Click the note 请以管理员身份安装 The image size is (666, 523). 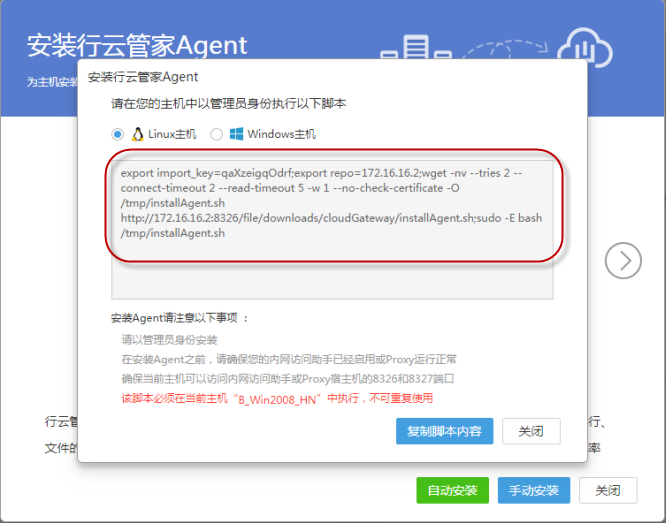[169, 340]
